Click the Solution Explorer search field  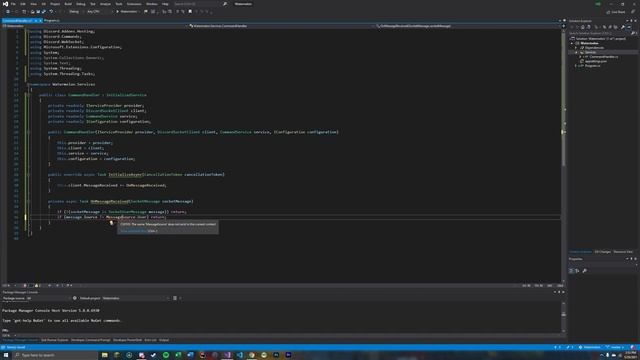pos(600,33)
